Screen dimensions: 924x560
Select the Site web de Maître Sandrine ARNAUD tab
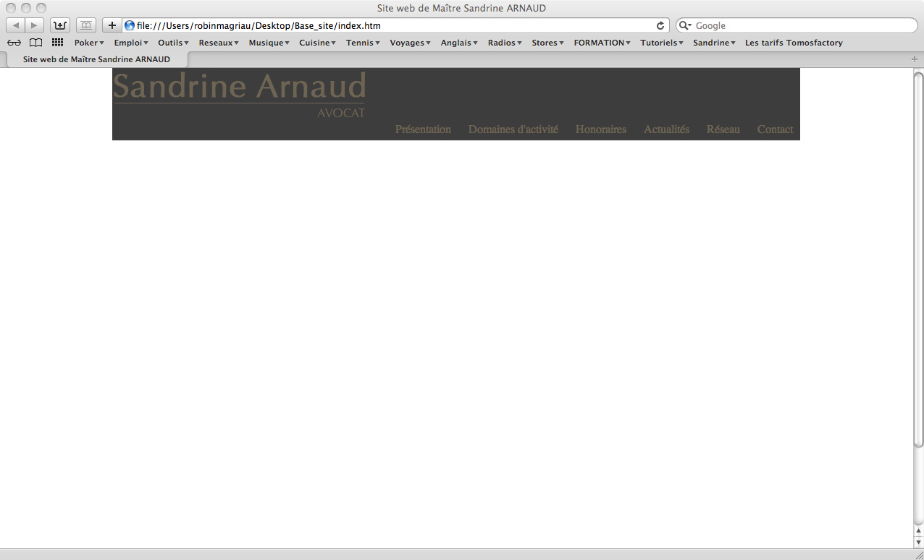[x=96, y=59]
